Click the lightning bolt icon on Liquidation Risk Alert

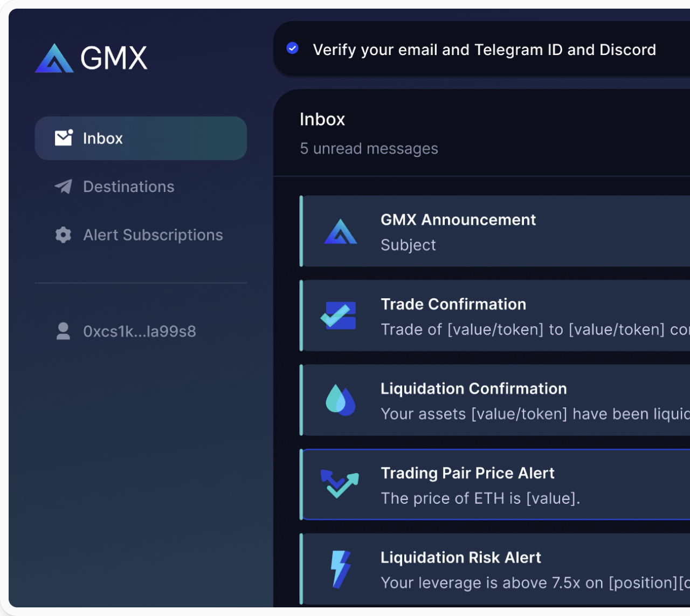click(x=340, y=569)
